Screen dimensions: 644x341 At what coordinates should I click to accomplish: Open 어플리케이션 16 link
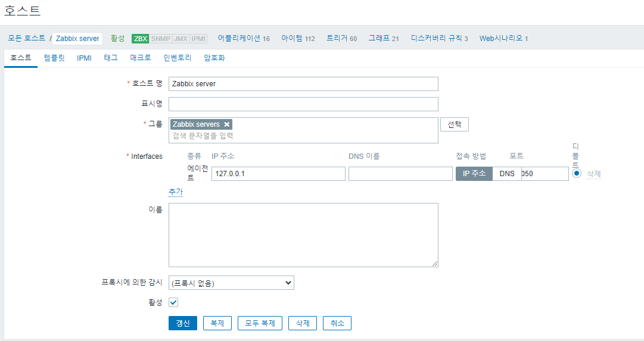click(x=244, y=38)
